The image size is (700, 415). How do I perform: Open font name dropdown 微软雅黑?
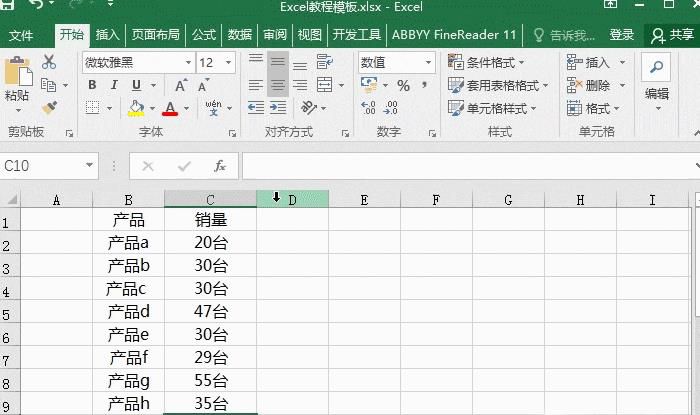pyautogui.click(x=188, y=62)
